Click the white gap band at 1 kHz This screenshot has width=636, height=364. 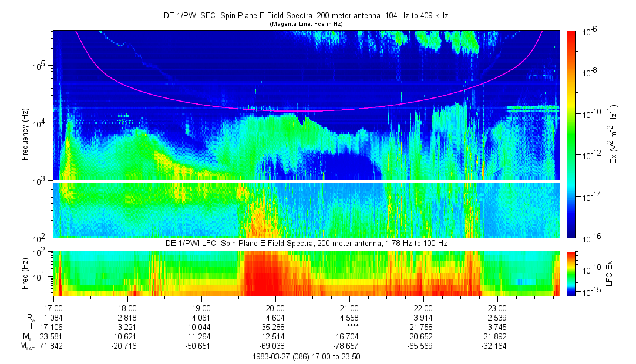[305, 181]
